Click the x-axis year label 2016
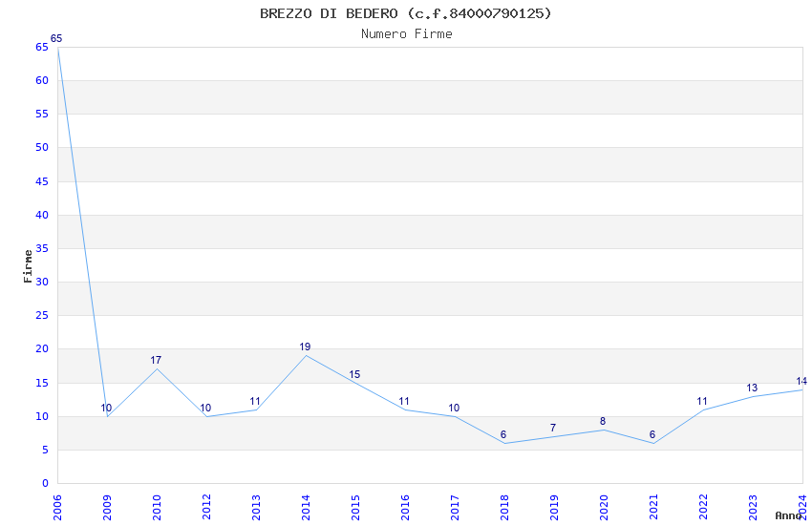 point(405,507)
